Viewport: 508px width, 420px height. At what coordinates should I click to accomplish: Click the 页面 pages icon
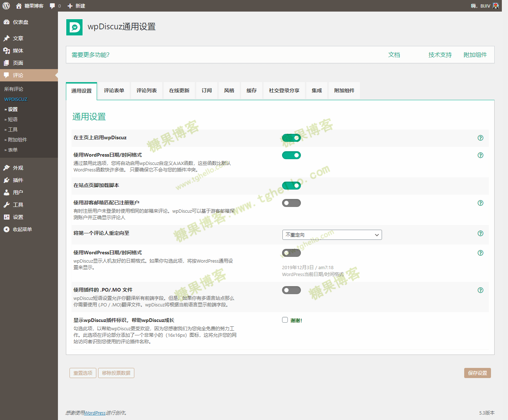pos(7,63)
